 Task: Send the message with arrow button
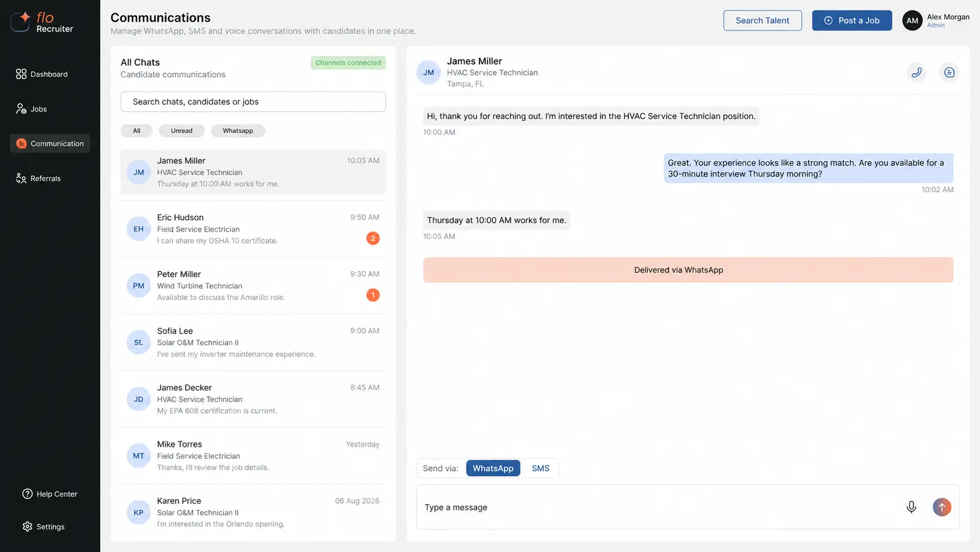(942, 507)
